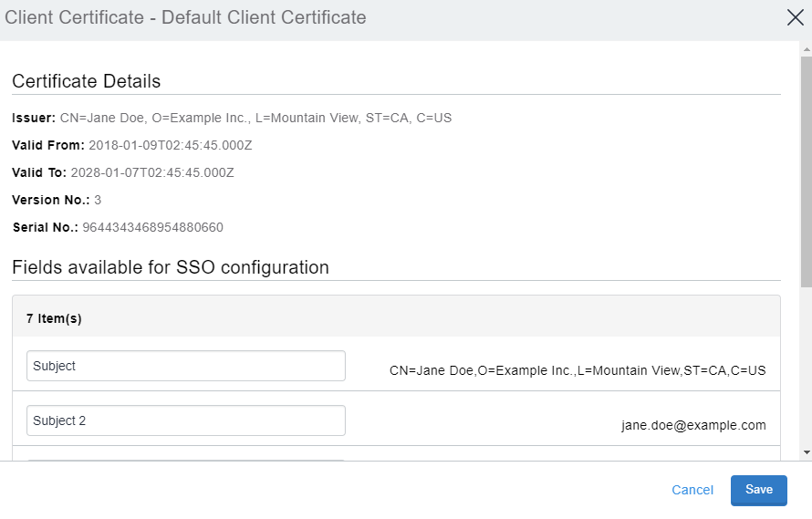Click the 7 Item(s) table header
Screen dimensions: 812x519
54,318
